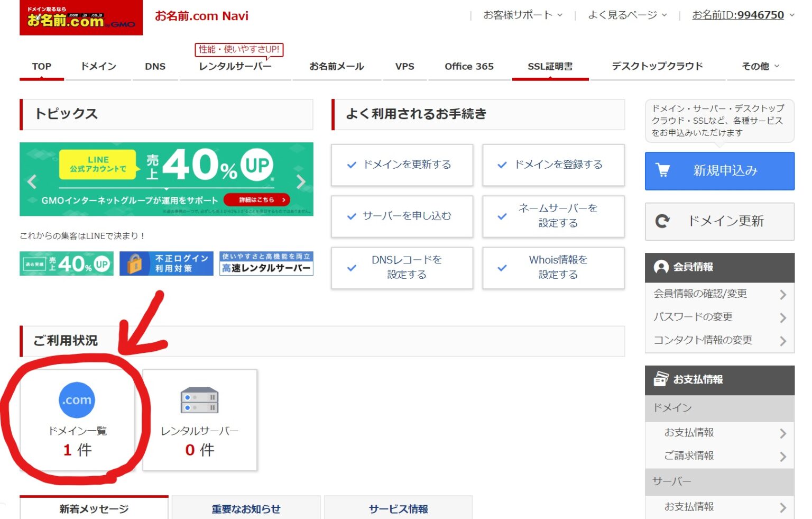Click the person icon on 会員情報 header
Image resolution: width=812 pixels, height=519 pixels.
click(661, 267)
